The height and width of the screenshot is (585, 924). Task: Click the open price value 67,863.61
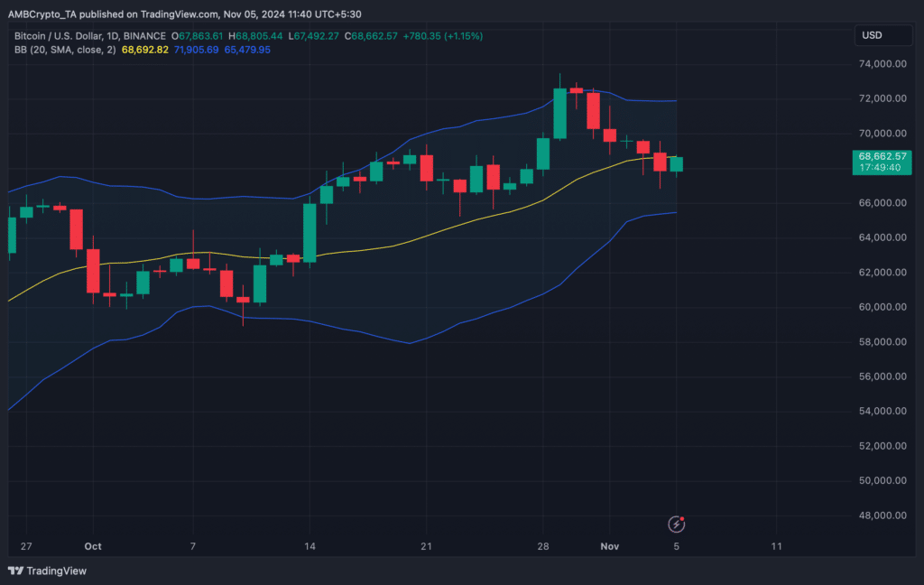(x=201, y=36)
